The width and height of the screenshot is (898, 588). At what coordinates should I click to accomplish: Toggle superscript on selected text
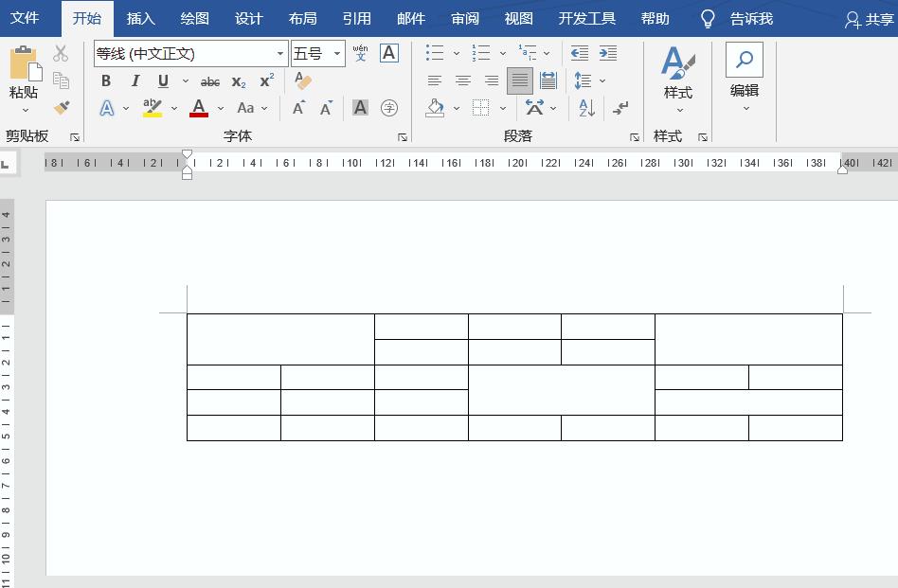[x=265, y=81]
